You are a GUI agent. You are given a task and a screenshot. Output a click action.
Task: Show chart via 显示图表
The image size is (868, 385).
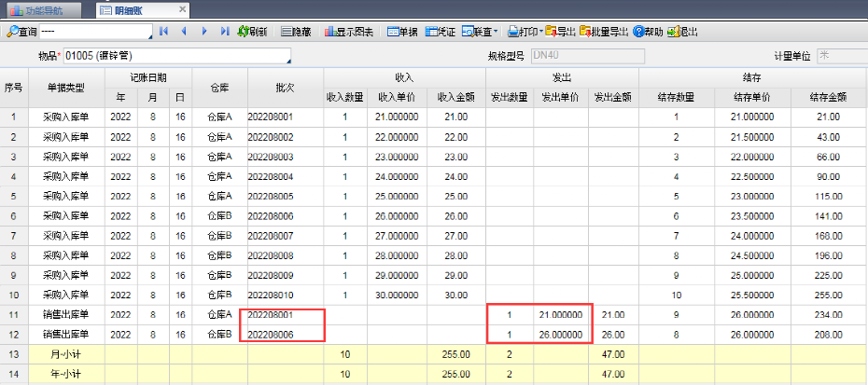pyautogui.click(x=349, y=32)
